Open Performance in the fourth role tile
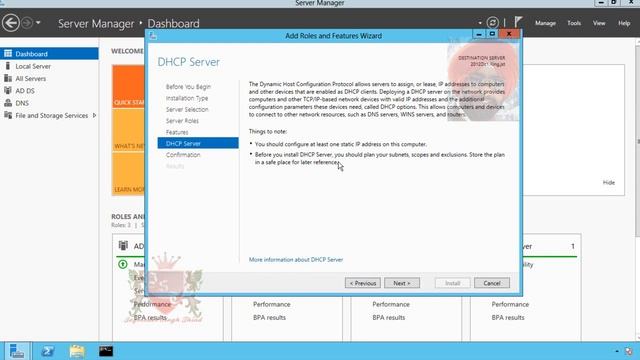This screenshot has height=360, width=640. 510,304
